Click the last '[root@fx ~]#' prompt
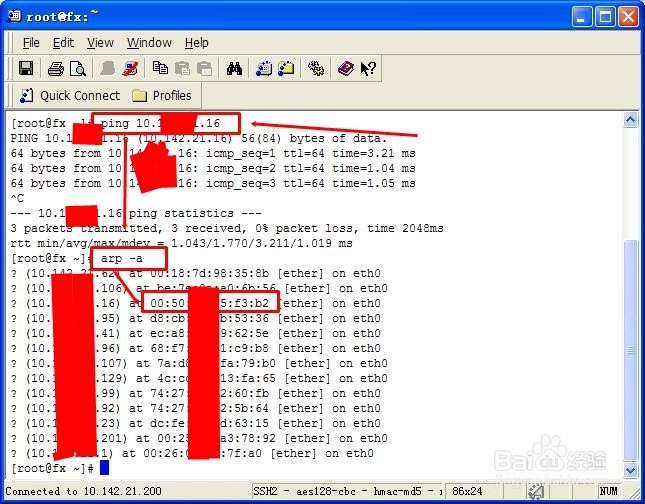 [53, 468]
